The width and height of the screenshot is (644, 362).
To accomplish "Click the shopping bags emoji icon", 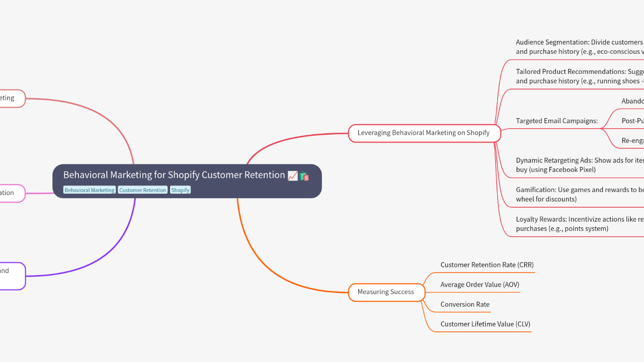I will point(304,175).
